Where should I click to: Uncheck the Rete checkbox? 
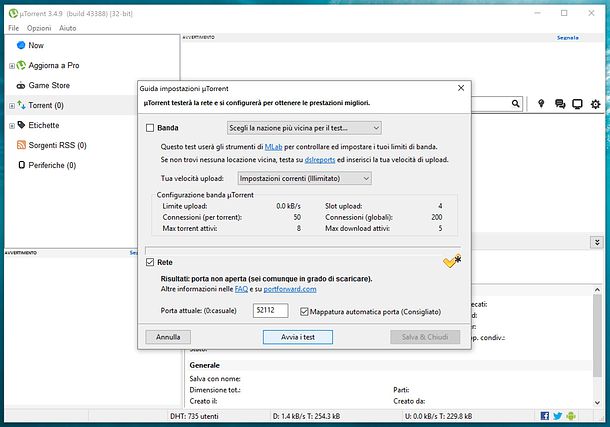(150, 262)
